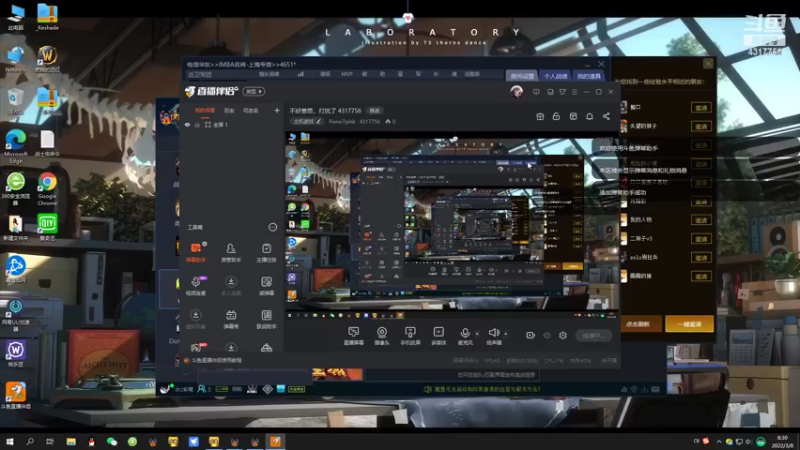
Task: Open WeChat from the taskbar
Action: coord(112,442)
